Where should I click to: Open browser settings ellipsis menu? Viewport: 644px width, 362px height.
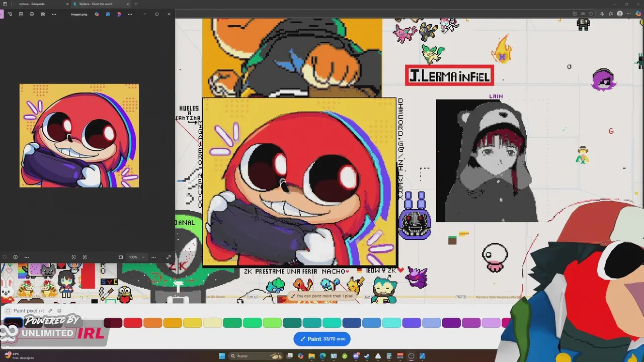coord(629,14)
